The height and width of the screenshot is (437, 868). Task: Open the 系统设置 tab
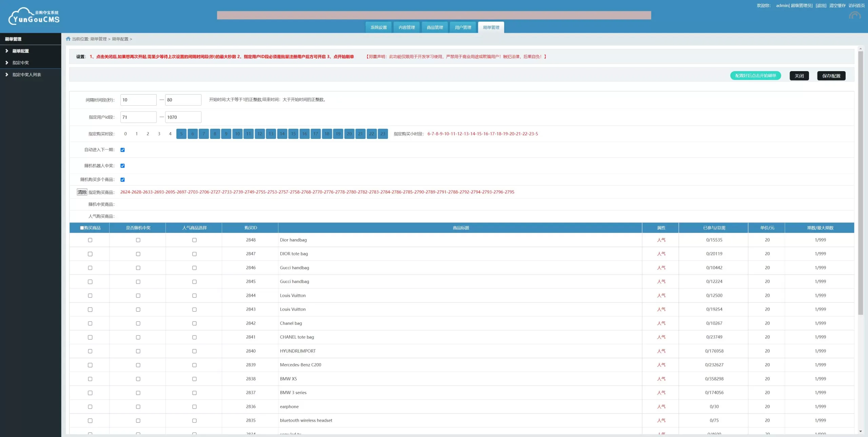(x=378, y=27)
